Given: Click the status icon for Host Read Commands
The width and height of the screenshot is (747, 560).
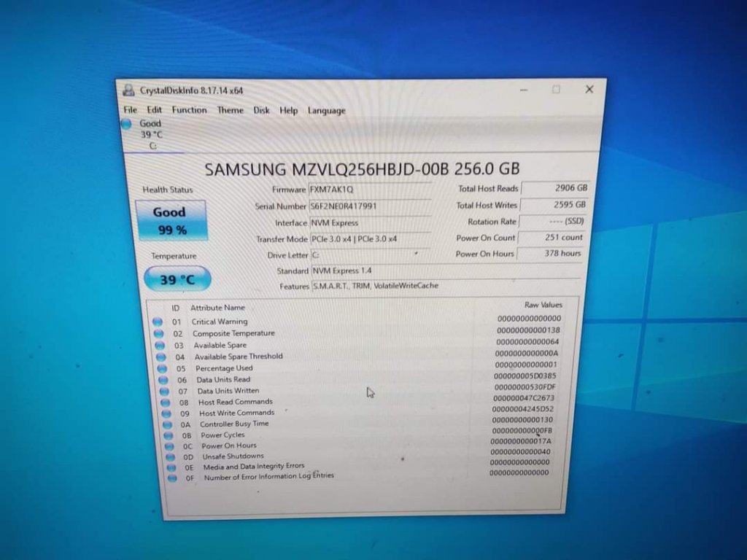Looking at the screenshot, I should click(166, 402).
